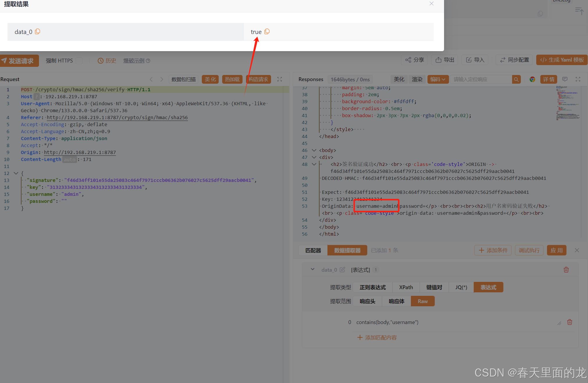This screenshot has width=588, height=383.
Task: Rename data_0 with the edit pencil
Action: point(342,270)
